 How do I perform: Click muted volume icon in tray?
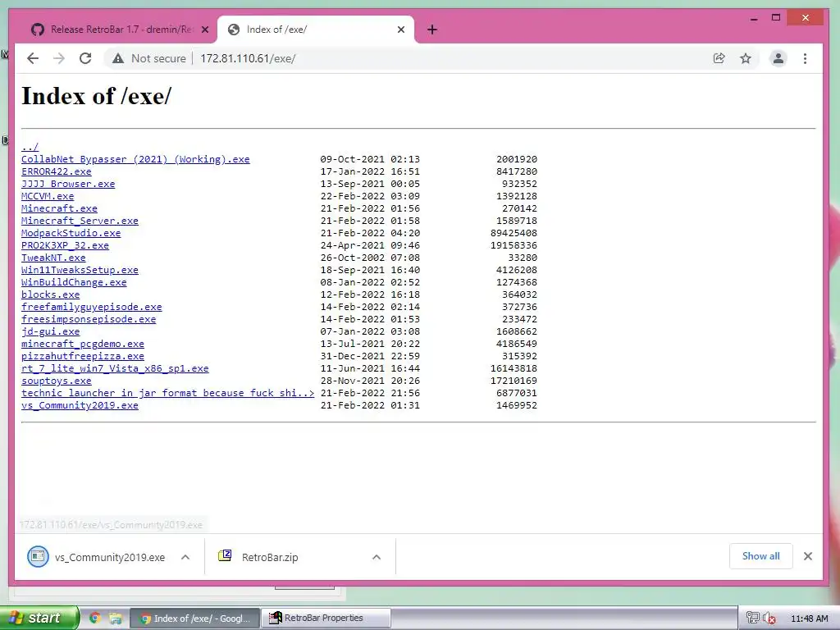coord(769,619)
